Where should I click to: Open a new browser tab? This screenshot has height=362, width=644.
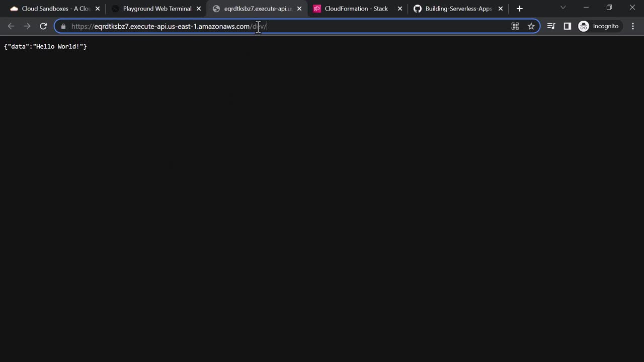[x=520, y=9]
